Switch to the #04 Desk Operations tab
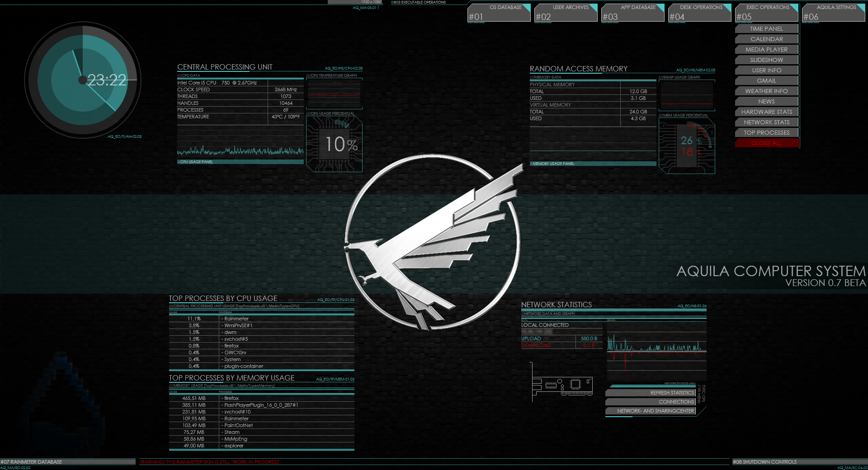Image resolution: width=868 pixels, height=470 pixels. (x=699, y=13)
